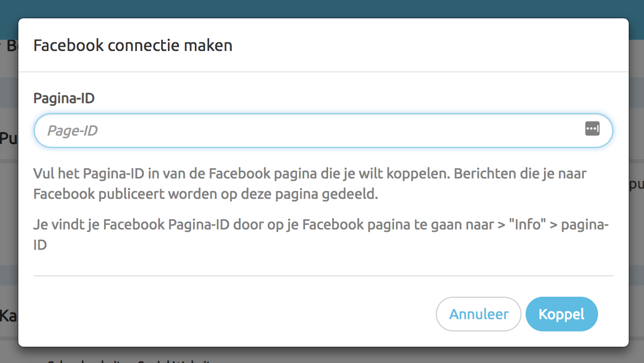The height and width of the screenshot is (363, 644).
Task: Click the teal header bar behind the dialog
Action: [322, 8]
